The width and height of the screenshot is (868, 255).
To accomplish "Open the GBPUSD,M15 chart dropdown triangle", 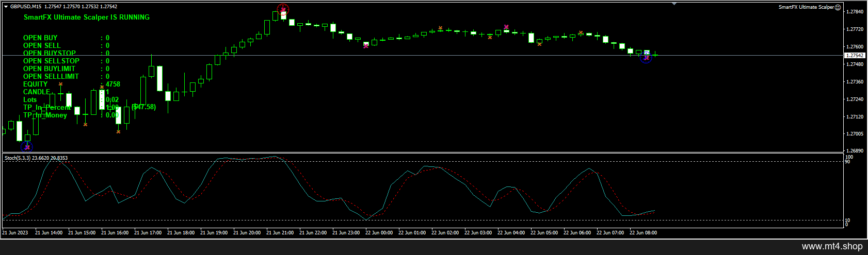I will click(6, 7).
